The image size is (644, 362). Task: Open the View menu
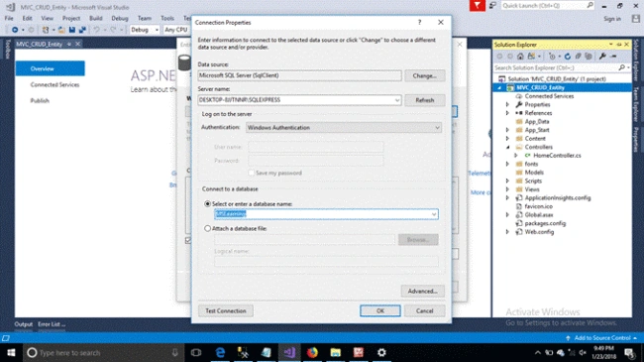pyautogui.click(x=47, y=18)
